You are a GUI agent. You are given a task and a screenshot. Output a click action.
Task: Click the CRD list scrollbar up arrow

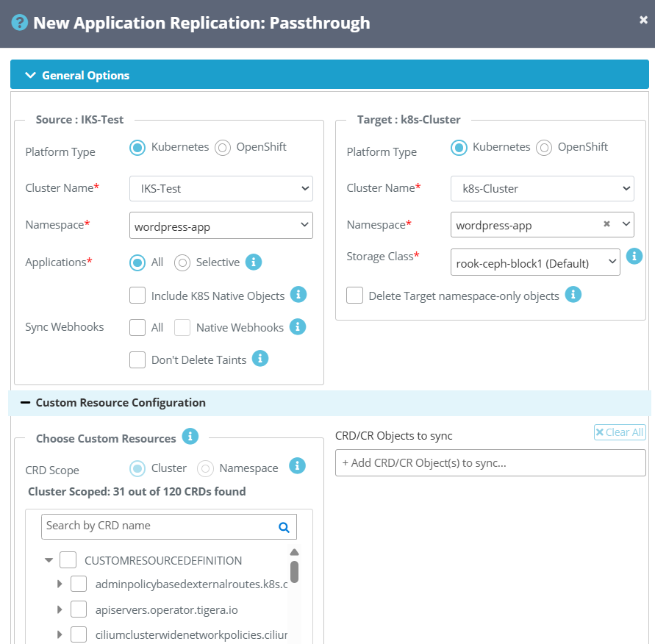(295, 552)
